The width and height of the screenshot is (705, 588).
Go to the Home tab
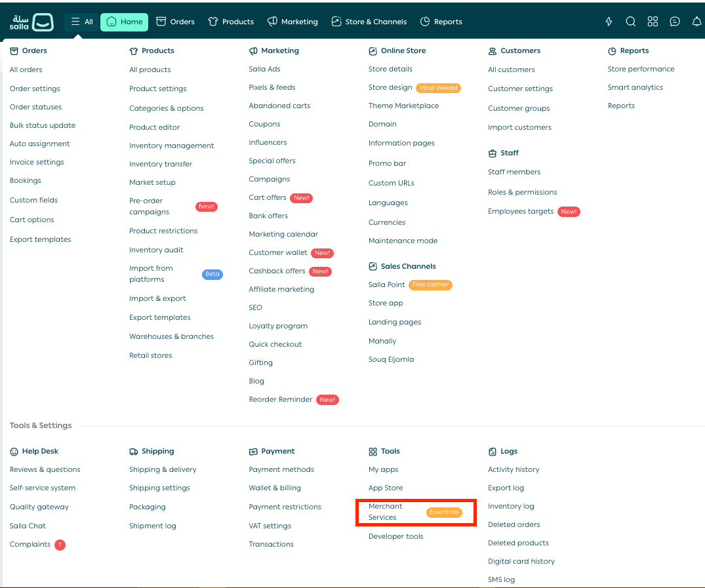pyautogui.click(x=124, y=22)
